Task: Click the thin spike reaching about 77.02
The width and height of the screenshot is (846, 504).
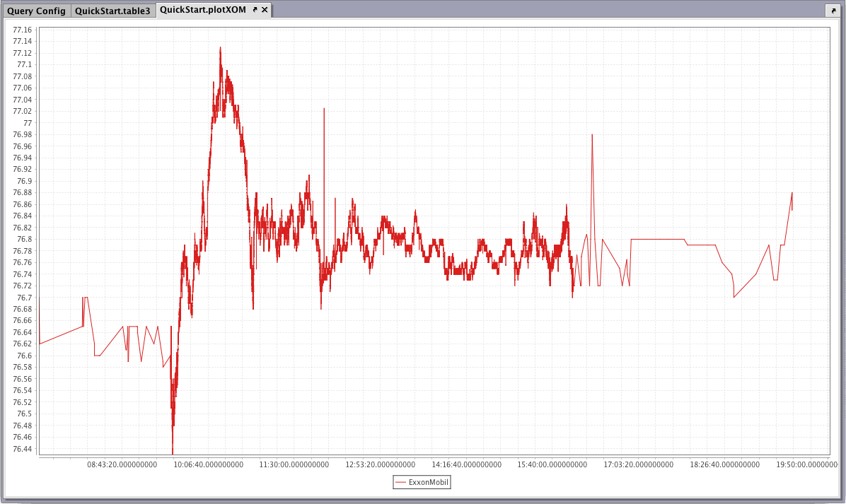Action: (324, 110)
